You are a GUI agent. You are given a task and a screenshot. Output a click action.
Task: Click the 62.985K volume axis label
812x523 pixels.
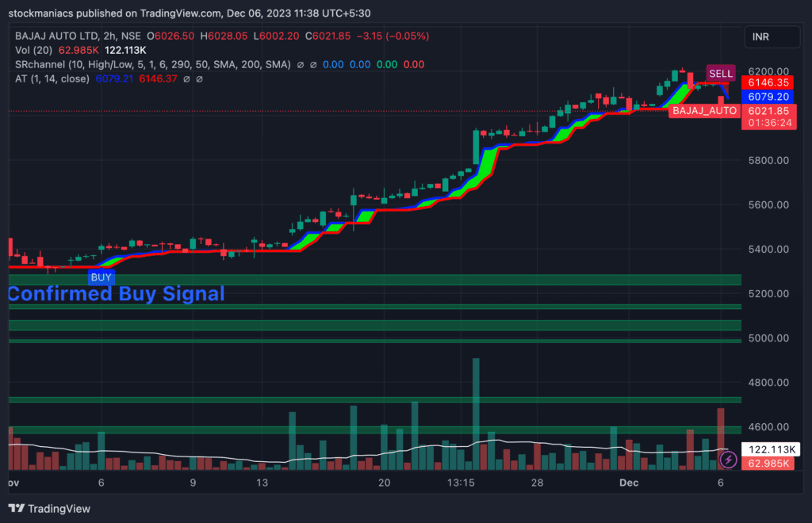tap(768, 463)
